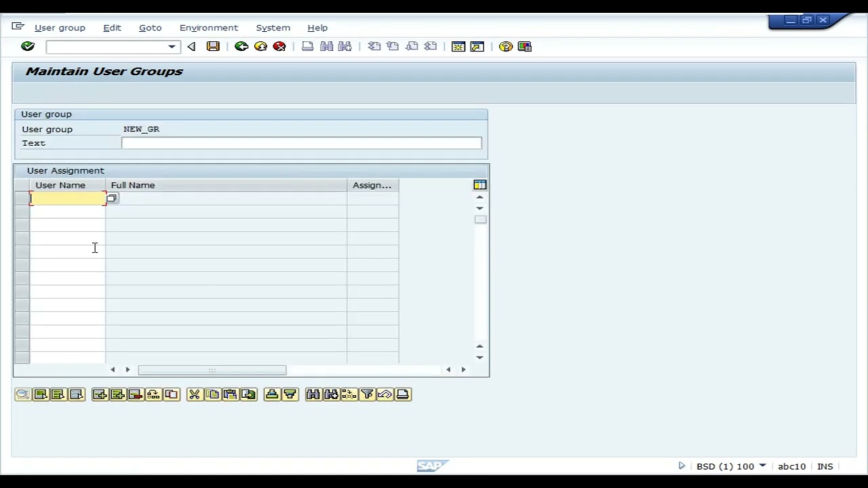The height and width of the screenshot is (488, 868).
Task: Click the Maintain User Groups title text
Action: click(x=104, y=71)
